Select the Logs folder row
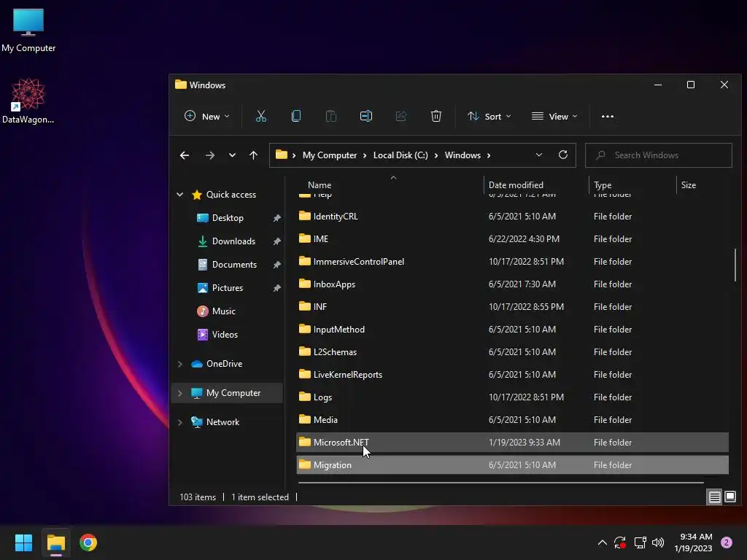 point(512,397)
